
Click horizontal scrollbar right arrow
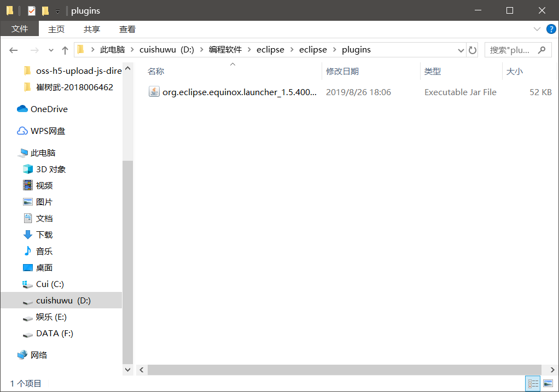552,370
